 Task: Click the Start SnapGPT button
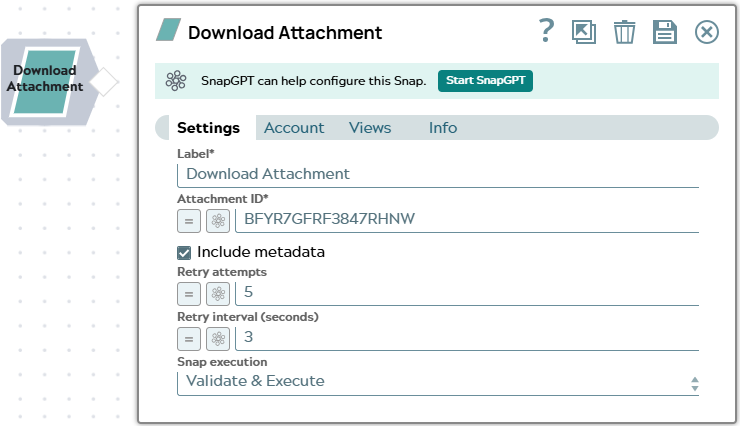485,81
